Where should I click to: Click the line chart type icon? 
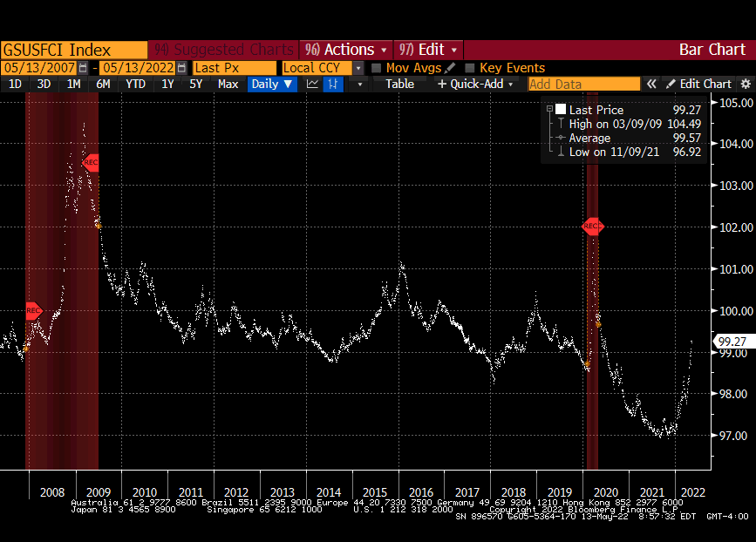(x=313, y=85)
